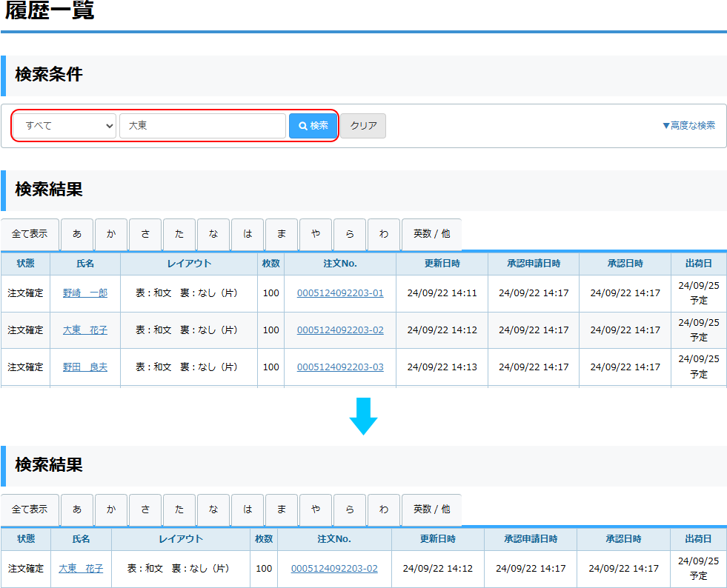The image size is (727, 588).
Task: Open order number 0005124092203-01
Action: click(x=340, y=293)
